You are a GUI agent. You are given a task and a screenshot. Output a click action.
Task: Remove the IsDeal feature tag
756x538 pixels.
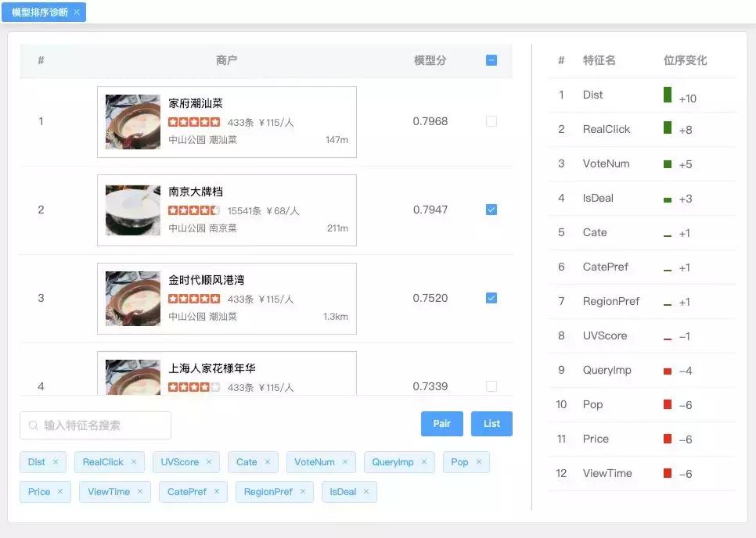pyautogui.click(x=364, y=492)
